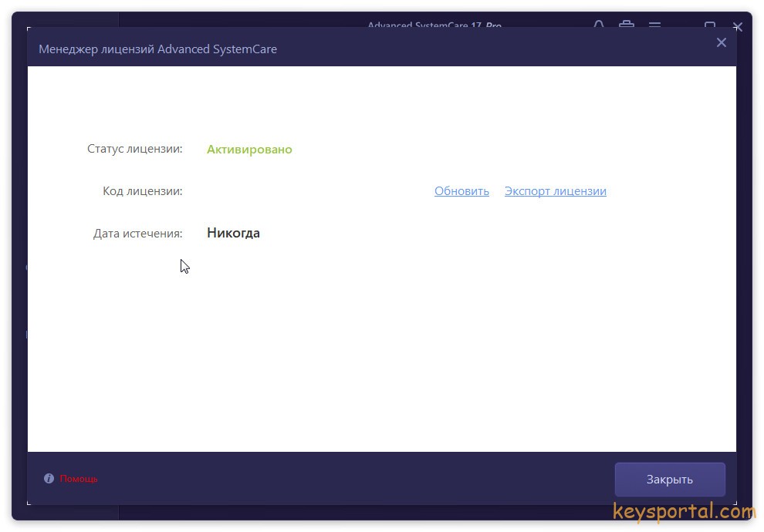Click the dark footer bar of the dialog

click(347, 478)
